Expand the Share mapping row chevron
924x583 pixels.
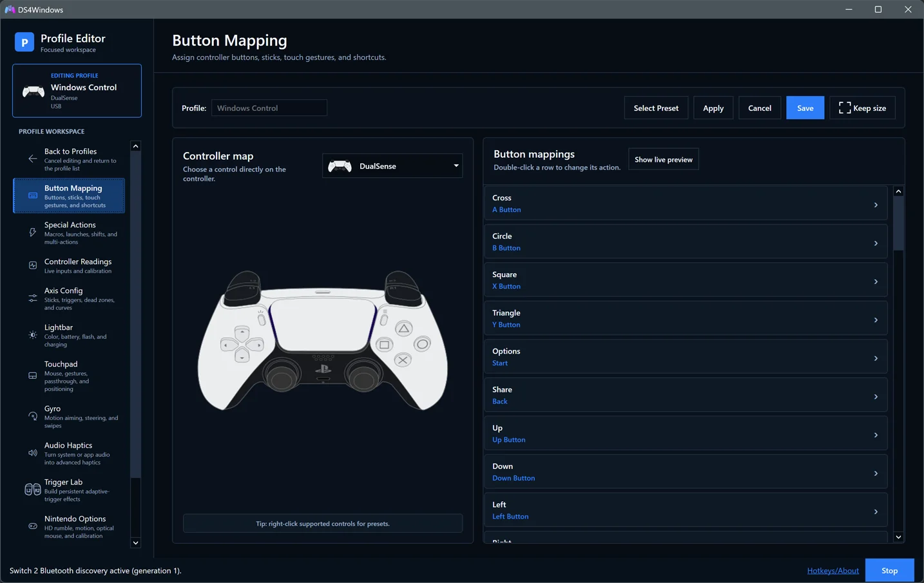coord(876,397)
